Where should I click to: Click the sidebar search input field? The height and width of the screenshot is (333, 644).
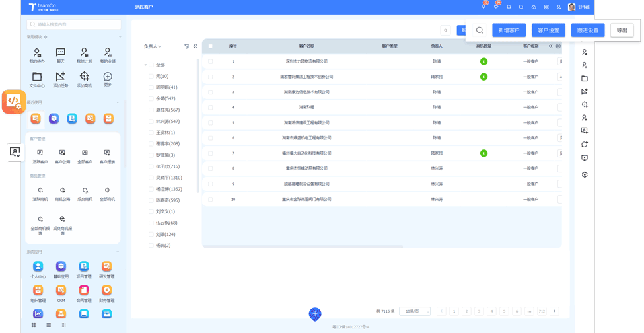(x=74, y=24)
